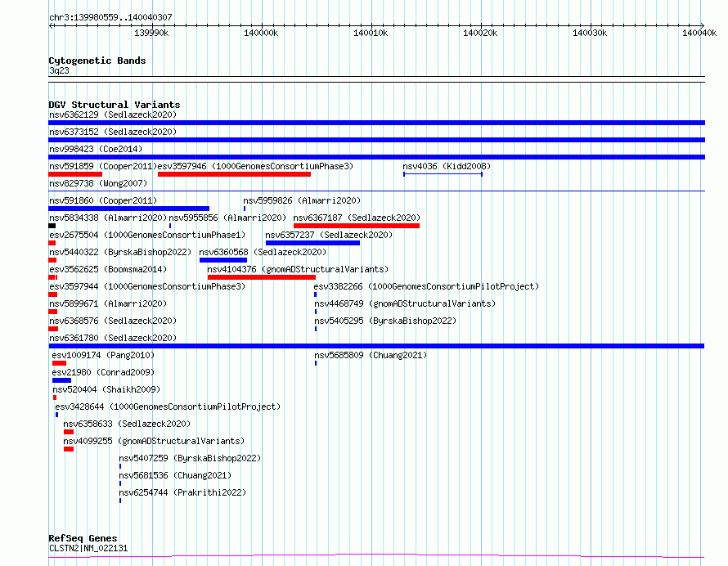Screen dimensions: 728x566
Task: Click the black bar under nsv5834338
Action: (52, 226)
